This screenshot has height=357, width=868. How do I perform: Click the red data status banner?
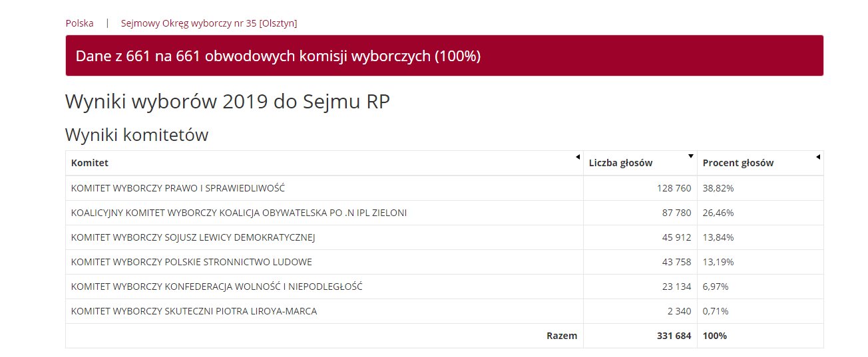(444, 56)
